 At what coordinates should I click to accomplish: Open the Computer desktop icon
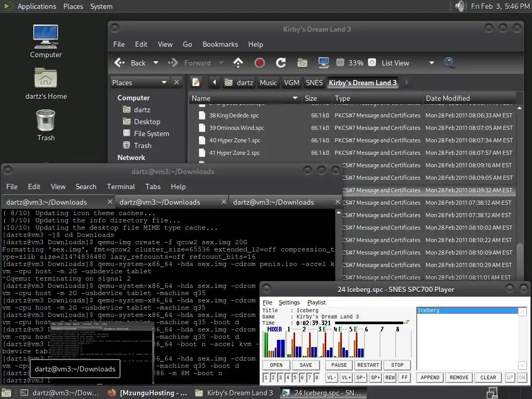pyautogui.click(x=46, y=42)
